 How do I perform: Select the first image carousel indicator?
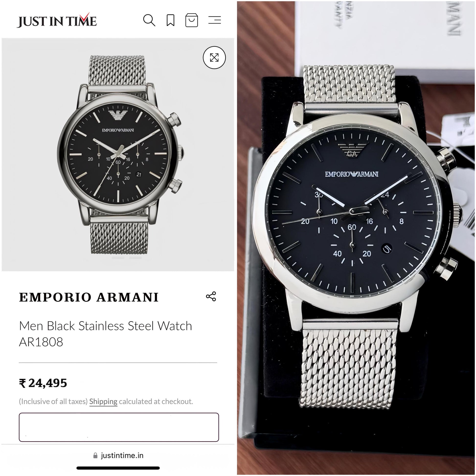point(118,258)
